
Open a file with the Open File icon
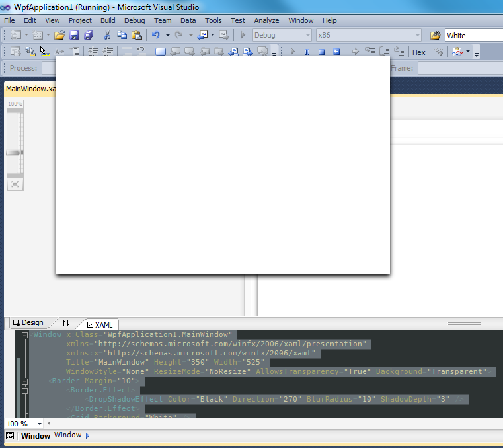(x=59, y=35)
